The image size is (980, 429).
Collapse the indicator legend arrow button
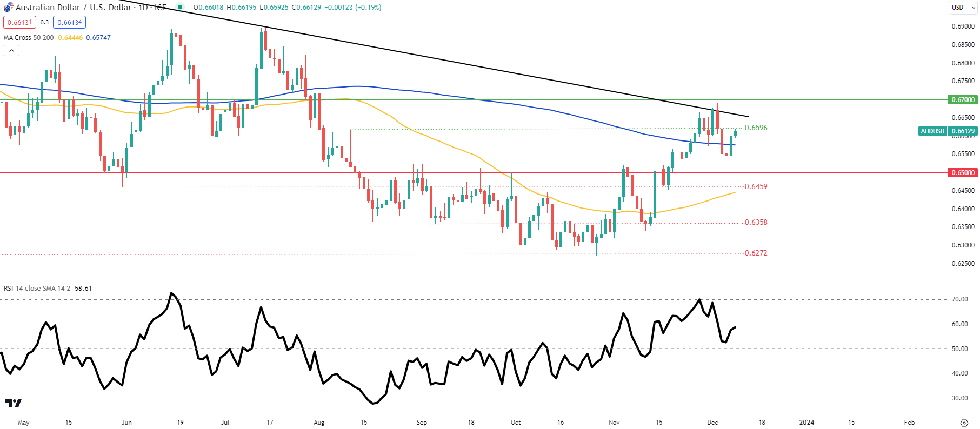pyautogui.click(x=11, y=50)
